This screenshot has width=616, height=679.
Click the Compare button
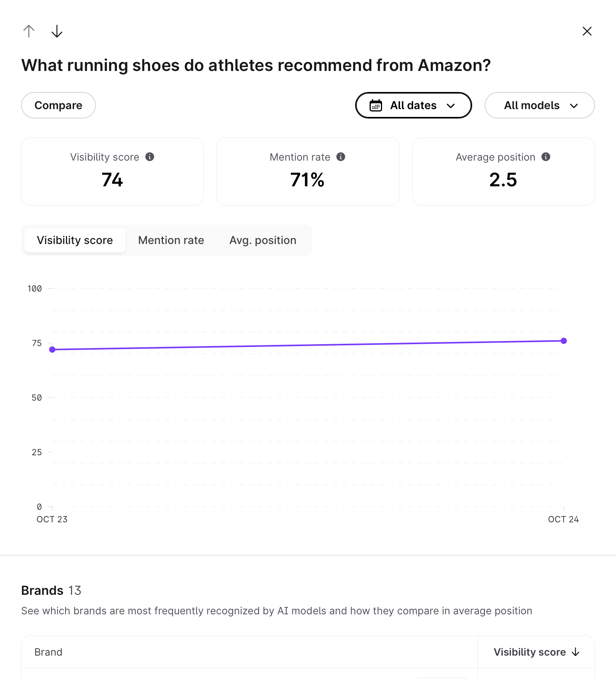(58, 105)
